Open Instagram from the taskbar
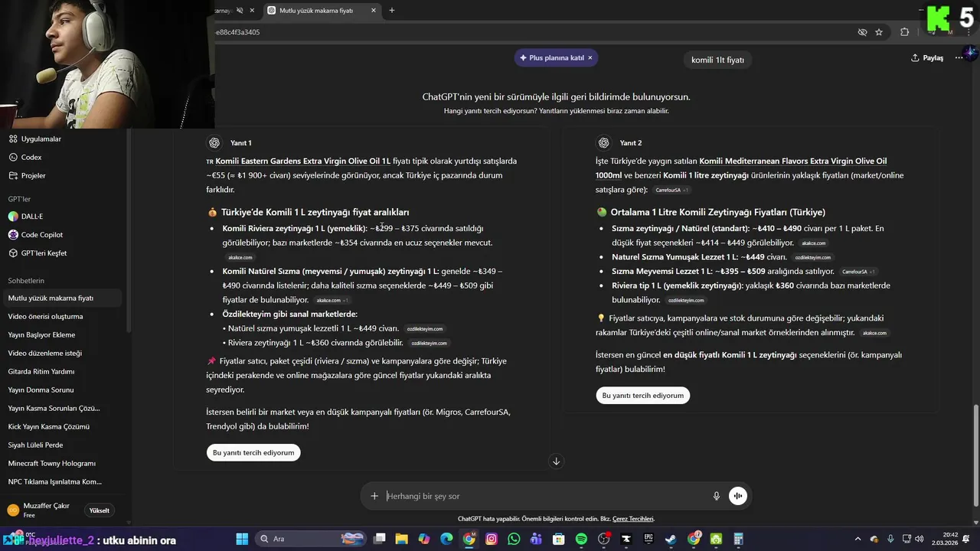Image resolution: width=980 pixels, height=551 pixels. pos(492,539)
